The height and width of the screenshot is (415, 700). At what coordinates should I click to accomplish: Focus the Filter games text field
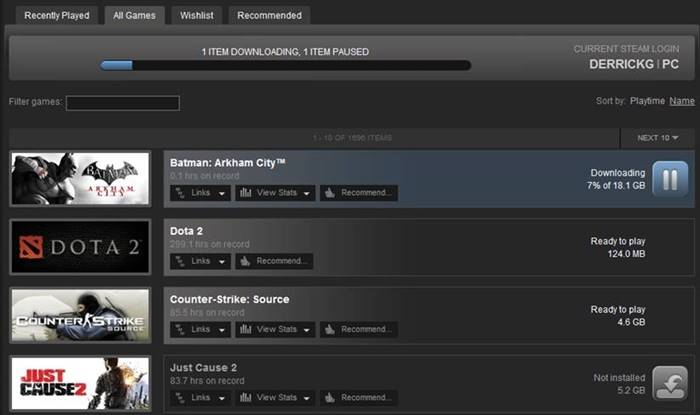pyautogui.click(x=122, y=103)
